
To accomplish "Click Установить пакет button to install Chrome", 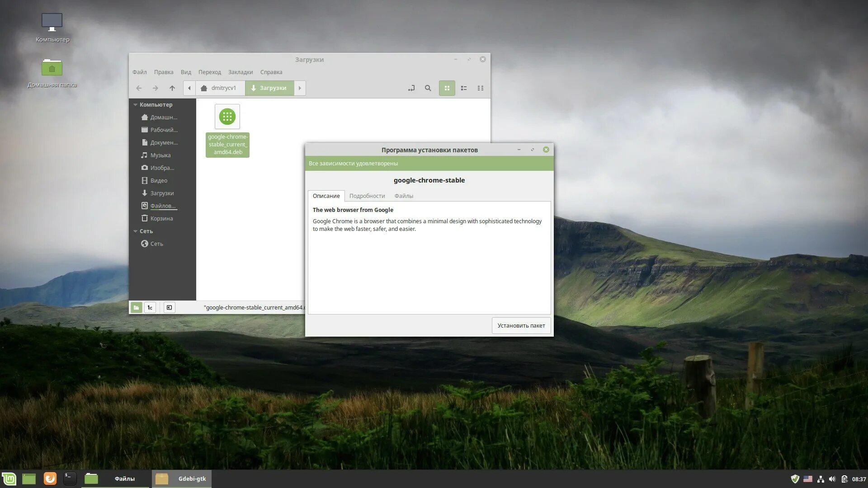I will coord(520,325).
